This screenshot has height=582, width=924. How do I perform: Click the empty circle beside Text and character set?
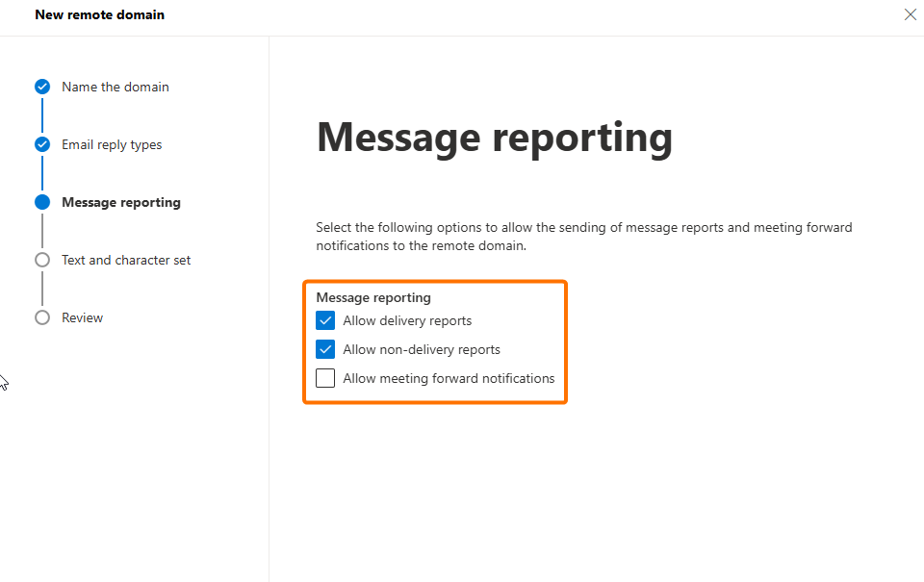tap(42, 260)
